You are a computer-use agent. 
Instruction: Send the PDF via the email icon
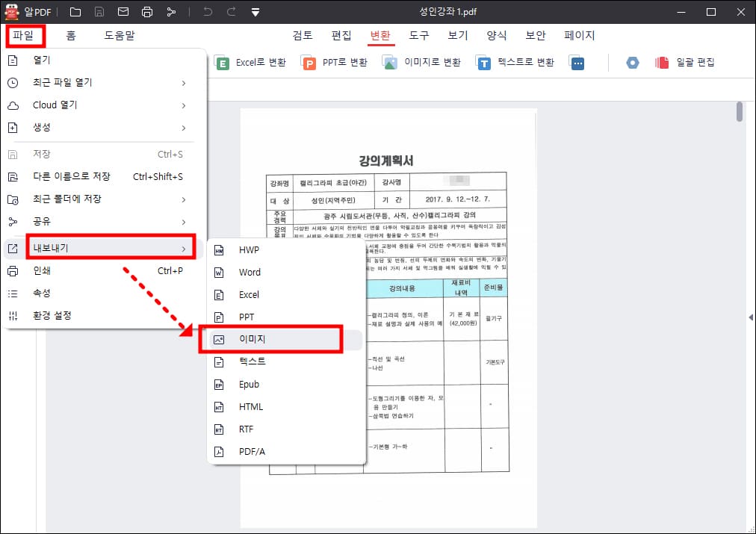click(123, 11)
